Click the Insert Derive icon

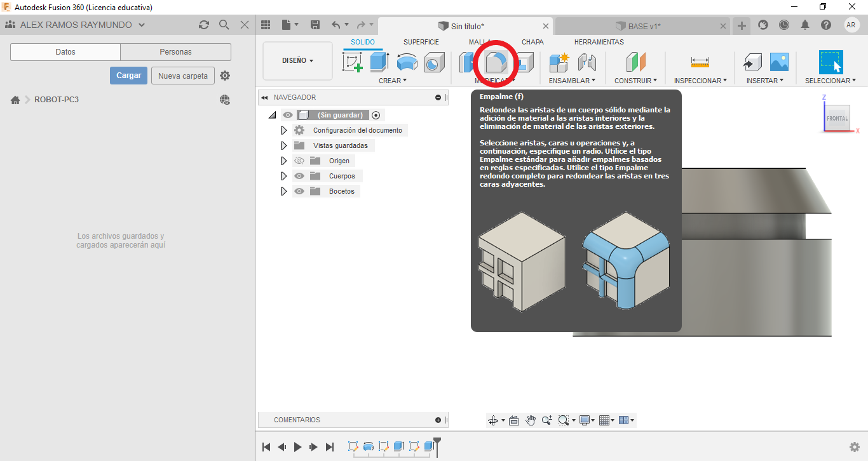(x=752, y=62)
